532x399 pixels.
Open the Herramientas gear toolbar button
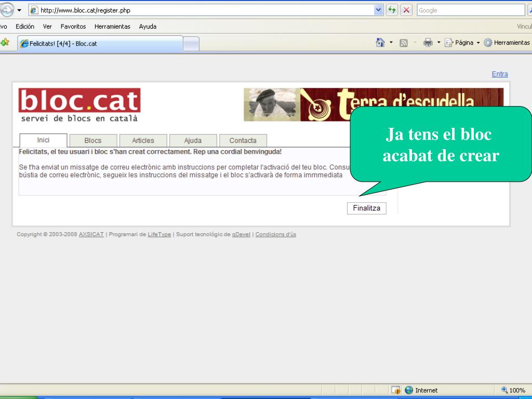pos(507,43)
